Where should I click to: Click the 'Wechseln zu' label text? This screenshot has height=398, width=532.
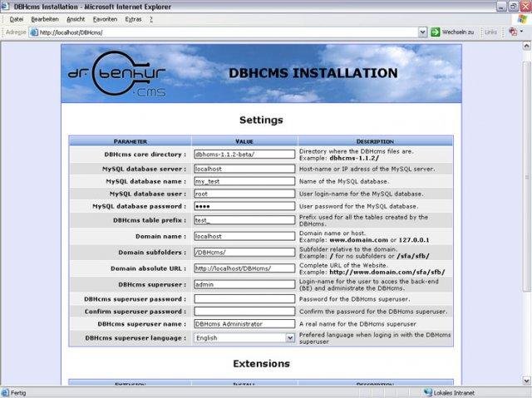458,32
